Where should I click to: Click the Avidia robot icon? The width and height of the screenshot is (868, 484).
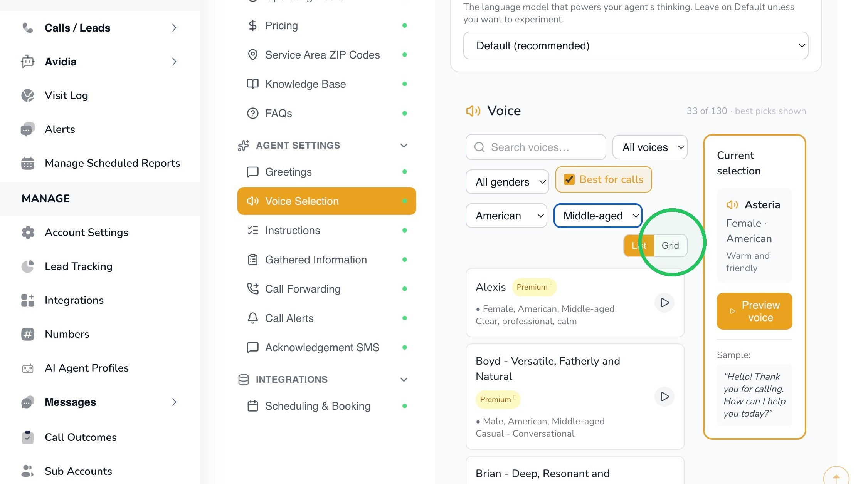pos(27,62)
